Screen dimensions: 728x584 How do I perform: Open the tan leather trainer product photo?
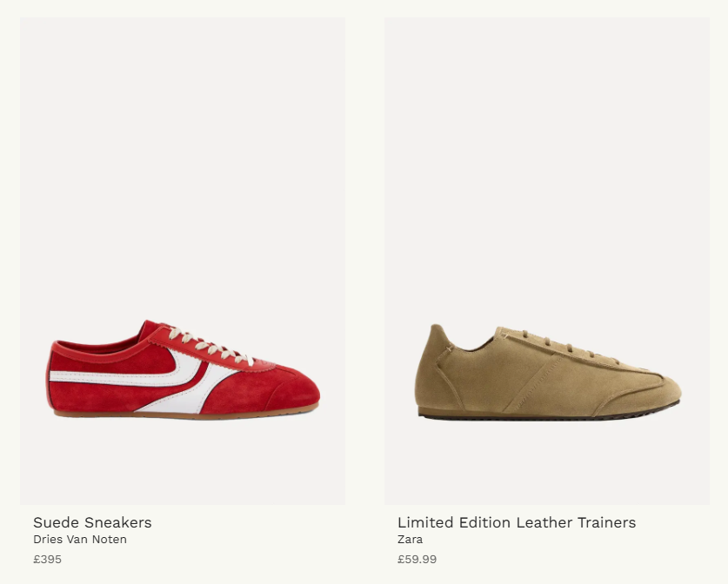click(547, 262)
